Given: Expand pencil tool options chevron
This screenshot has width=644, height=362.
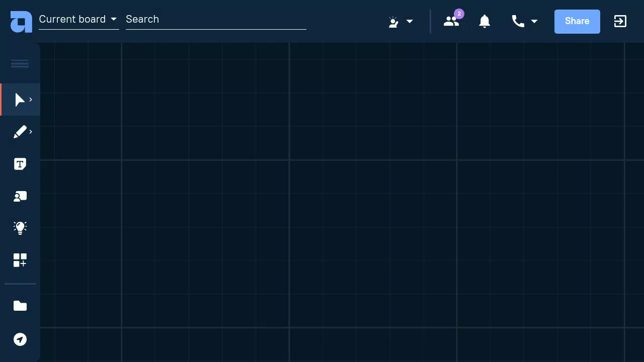Looking at the screenshot, I should (31, 132).
